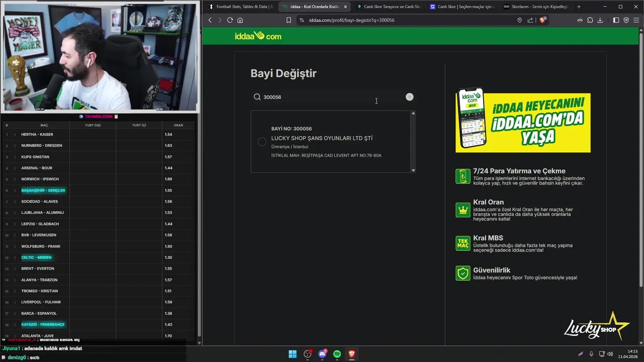Click the İddaa Heyecanını banner image
The width and height of the screenshot is (644, 362).
(x=523, y=120)
